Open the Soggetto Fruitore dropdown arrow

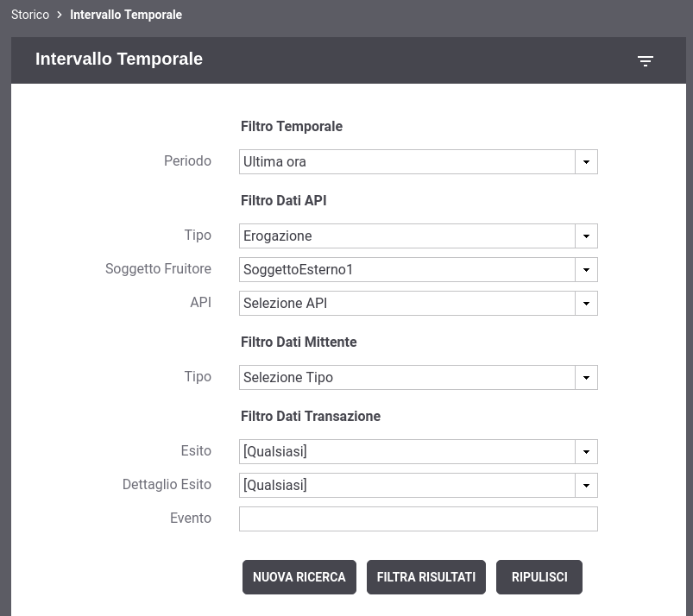[x=586, y=269]
